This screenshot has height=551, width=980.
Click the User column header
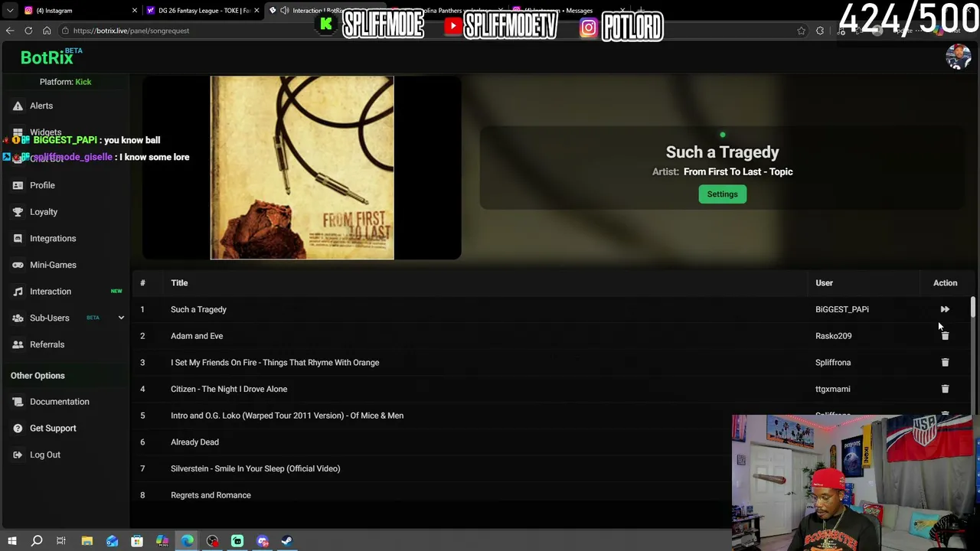click(824, 283)
